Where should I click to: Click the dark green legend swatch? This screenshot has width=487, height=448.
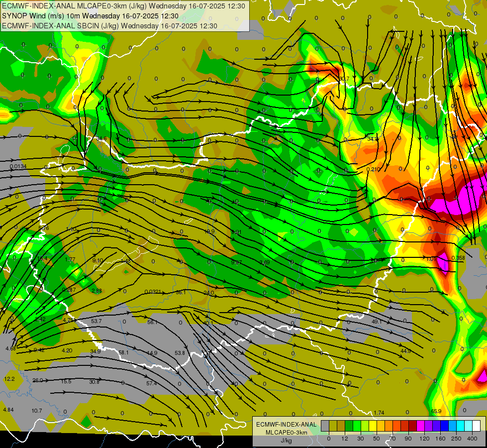[349, 426]
